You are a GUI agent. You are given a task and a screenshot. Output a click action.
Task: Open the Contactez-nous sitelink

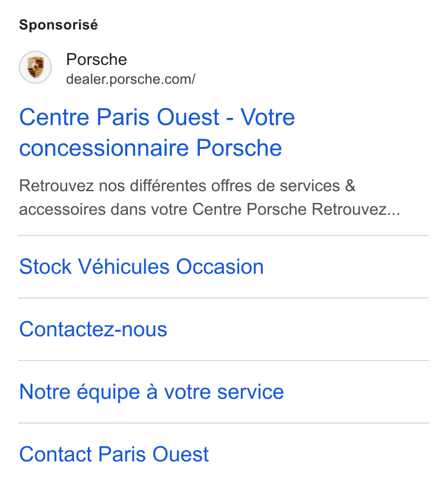point(93,329)
